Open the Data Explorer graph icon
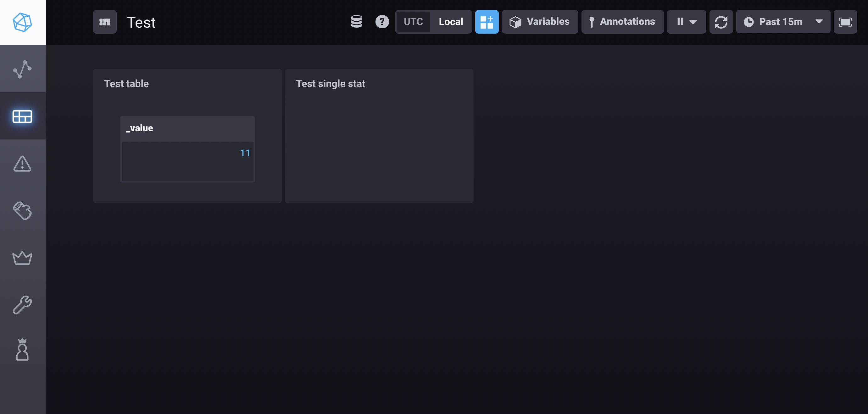 pos(22,69)
